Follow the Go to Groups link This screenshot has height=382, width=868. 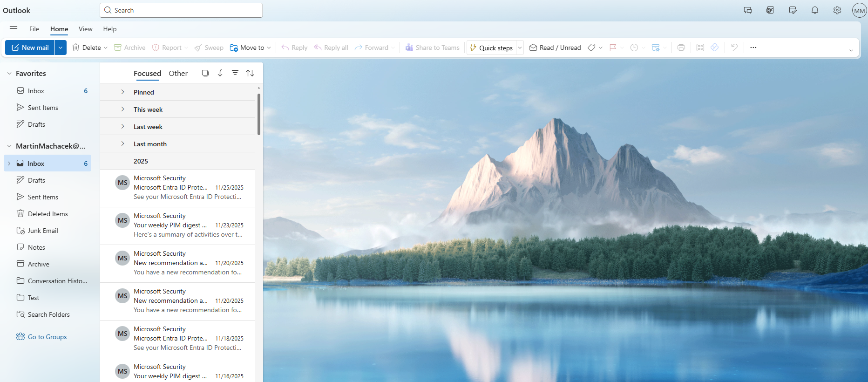pyautogui.click(x=47, y=337)
